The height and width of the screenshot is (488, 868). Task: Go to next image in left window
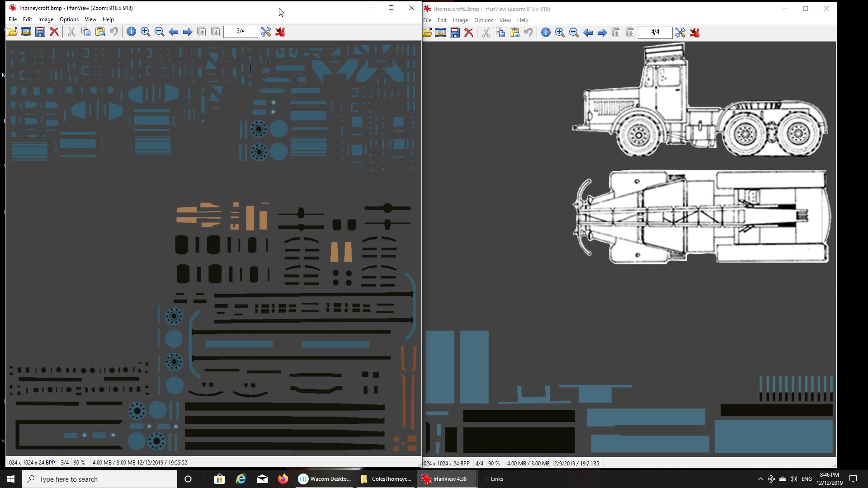click(x=188, y=32)
